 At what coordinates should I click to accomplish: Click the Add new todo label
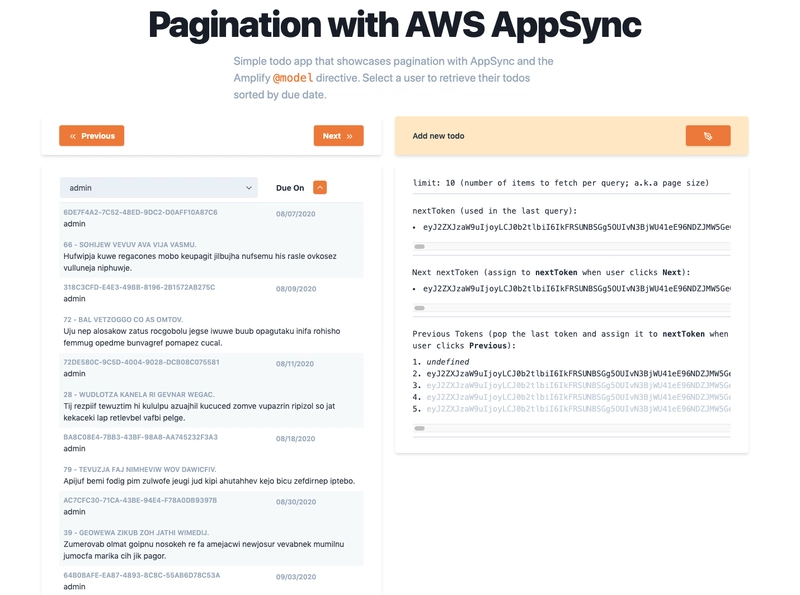438,136
